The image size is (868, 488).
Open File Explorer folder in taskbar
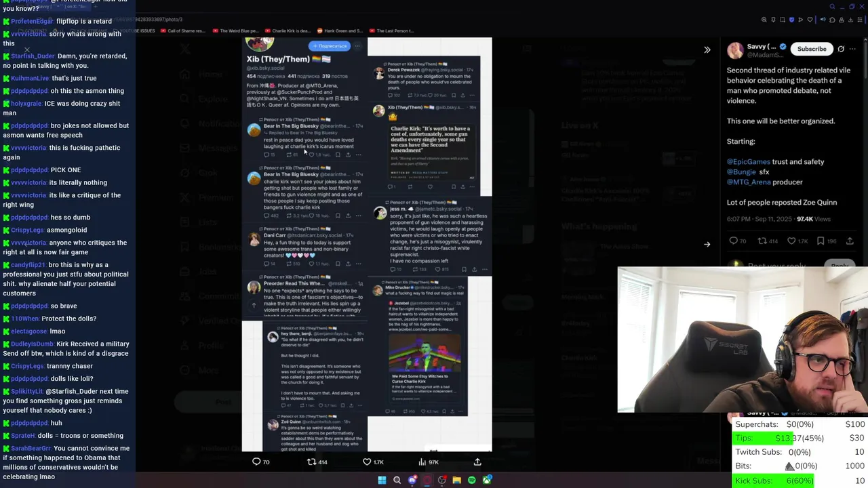[456, 480]
